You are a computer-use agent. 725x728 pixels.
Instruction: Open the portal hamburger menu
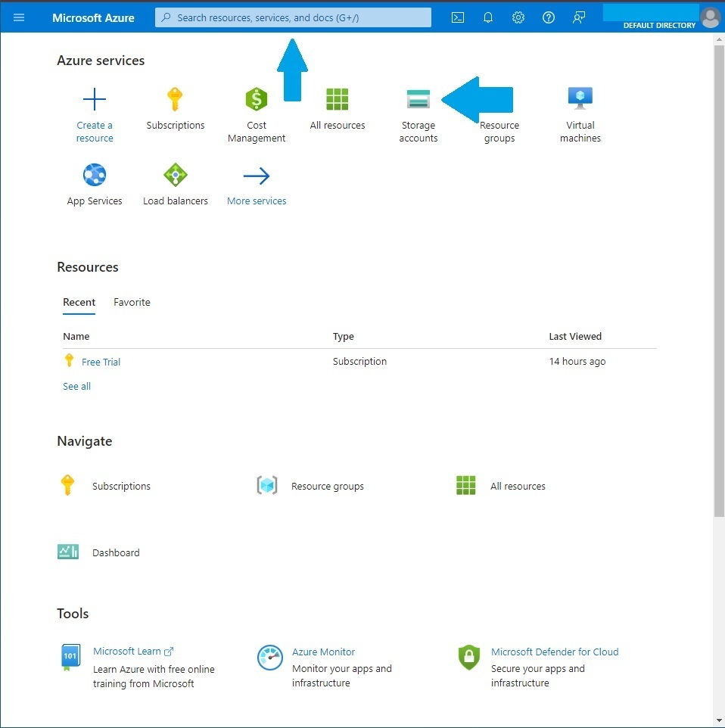(x=19, y=17)
